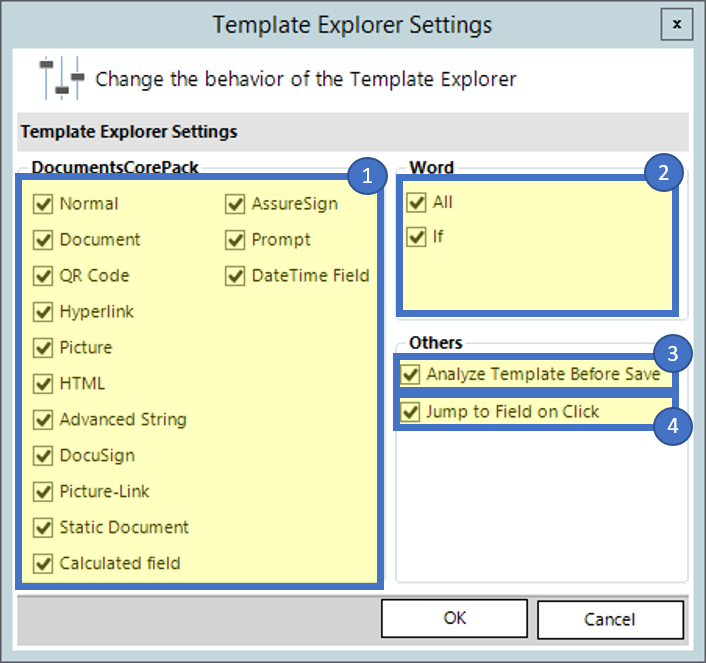The height and width of the screenshot is (663, 706).
Task: Toggle the Prompt checkbox
Action: (x=235, y=240)
